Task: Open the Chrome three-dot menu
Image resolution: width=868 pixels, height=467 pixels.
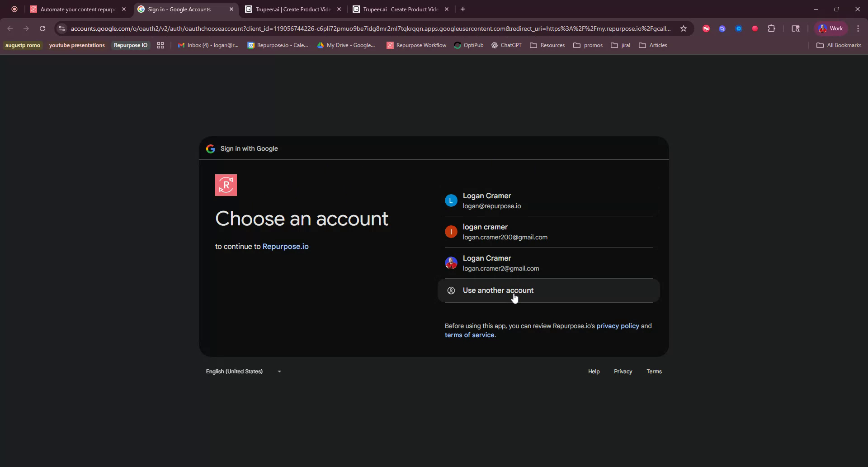Action: click(858, 28)
